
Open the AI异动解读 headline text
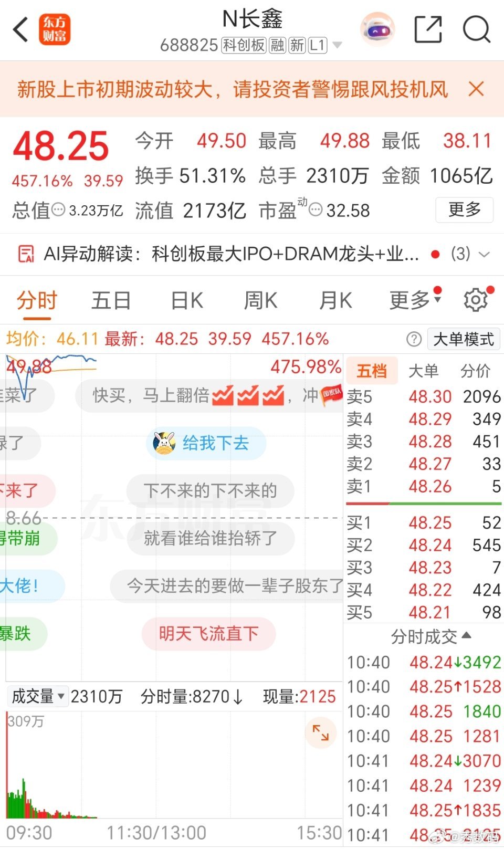(231, 254)
